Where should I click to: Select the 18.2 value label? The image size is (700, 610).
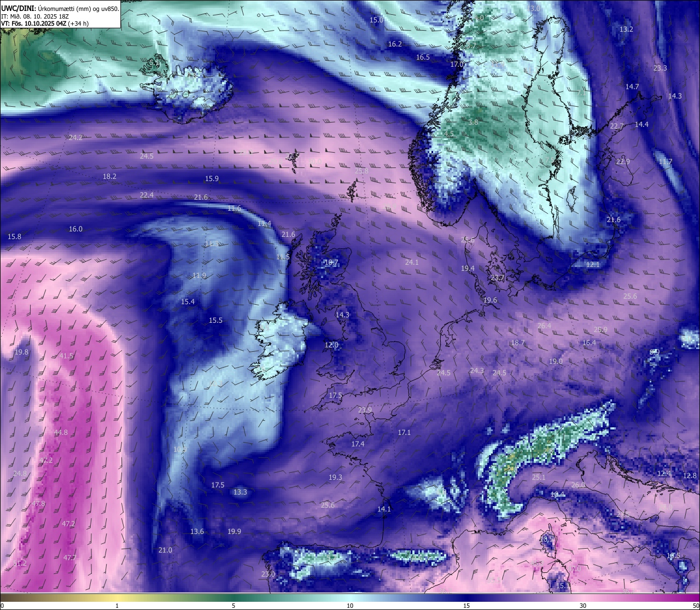click(109, 176)
